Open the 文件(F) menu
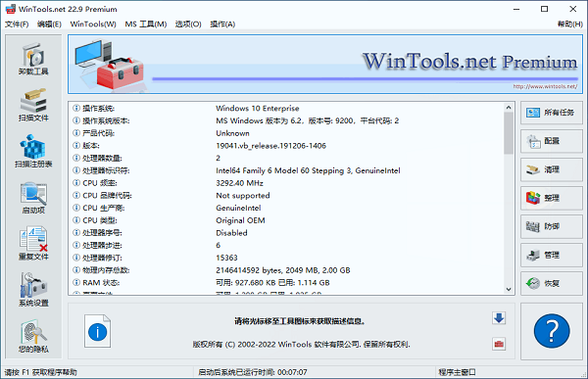588x379 pixels. coord(17,24)
